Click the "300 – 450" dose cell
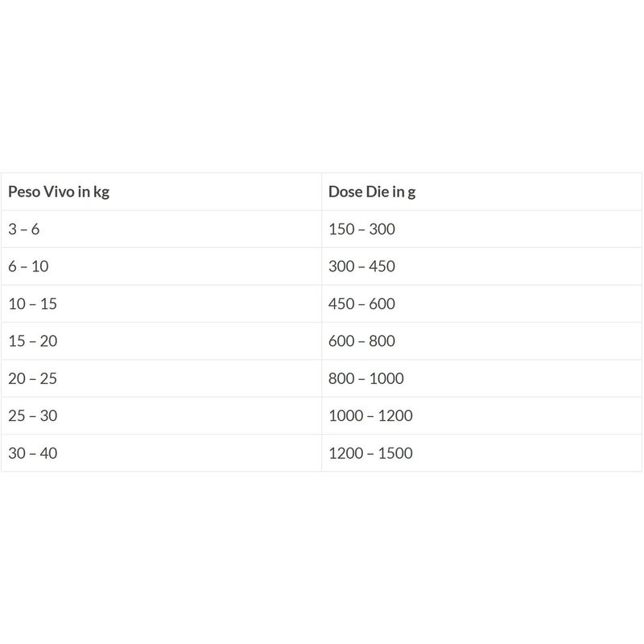Viewport: 644px width, 644px height. point(361,266)
